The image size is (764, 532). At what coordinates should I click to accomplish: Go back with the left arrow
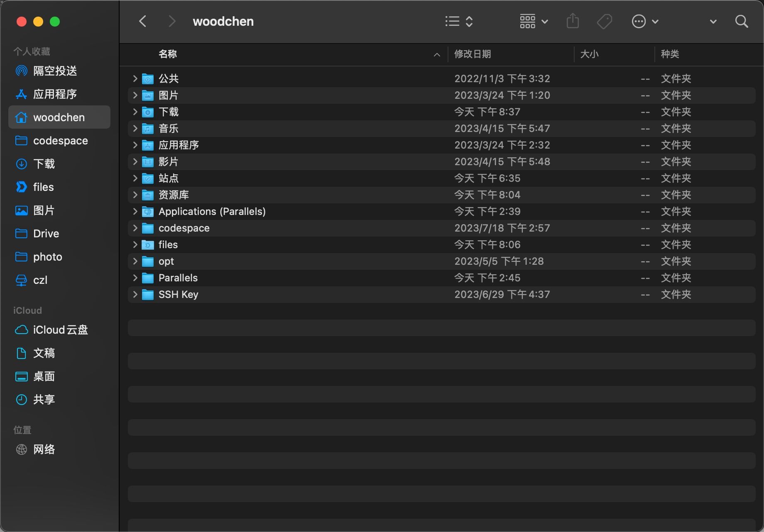[143, 22]
